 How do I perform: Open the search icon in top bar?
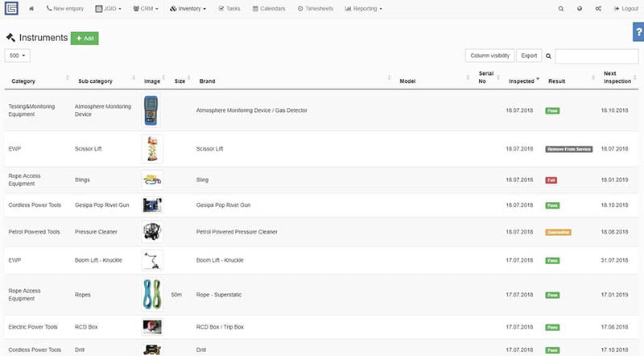pyautogui.click(x=561, y=9)
